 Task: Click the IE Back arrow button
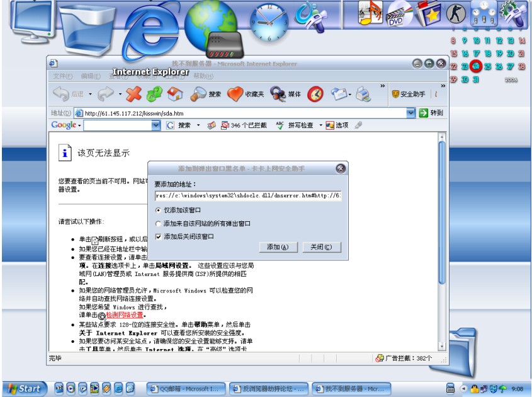(62, 94)
